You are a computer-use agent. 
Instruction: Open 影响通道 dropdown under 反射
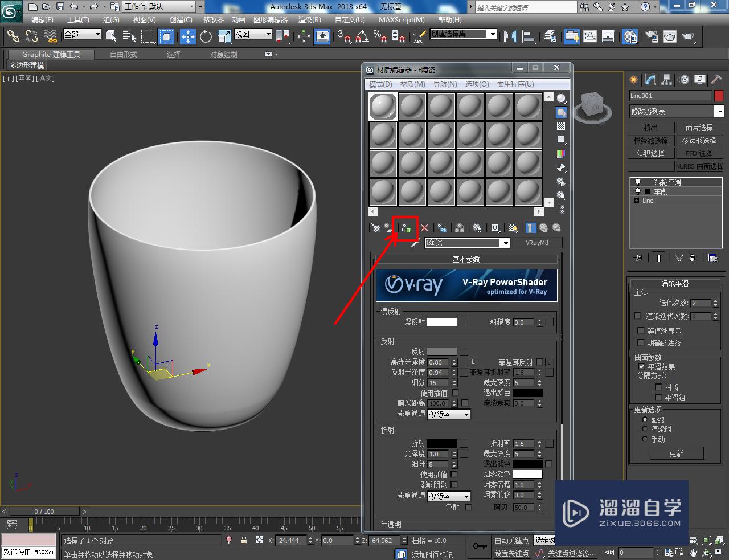[449, 415]
